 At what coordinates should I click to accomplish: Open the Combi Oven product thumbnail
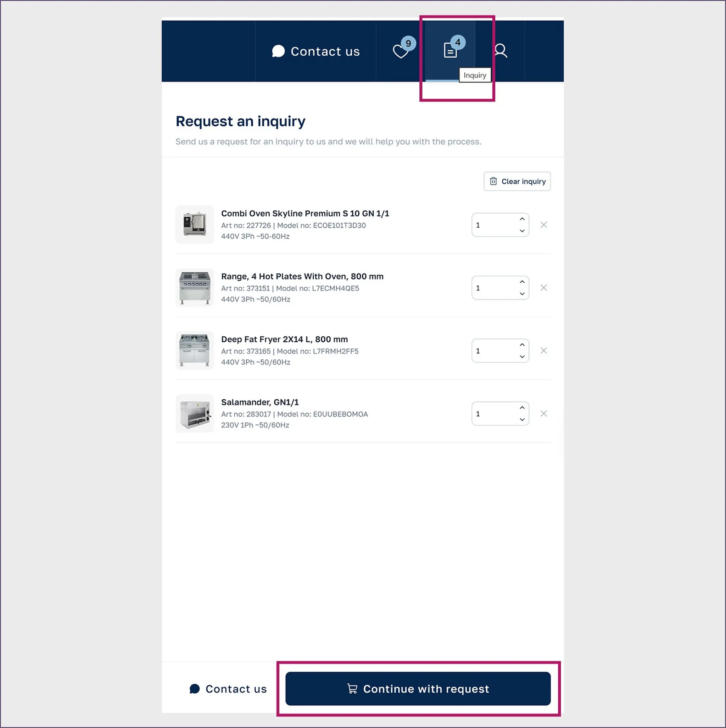click(x=195, y=225)
